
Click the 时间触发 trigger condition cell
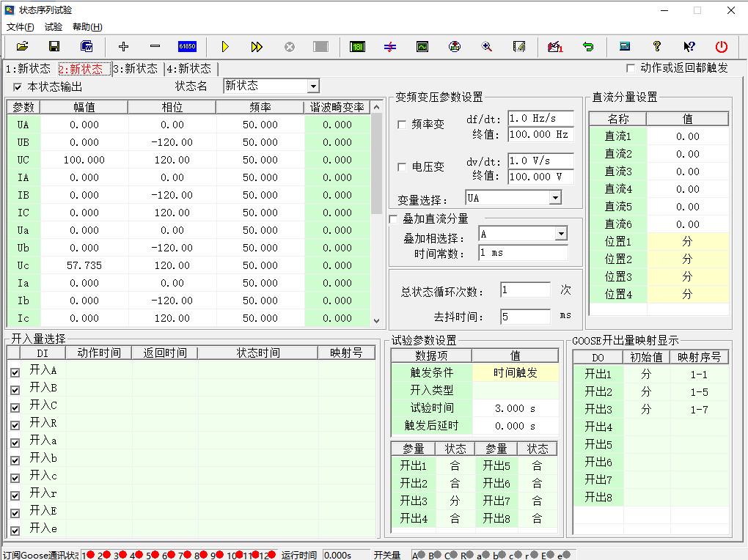[x=515, y=372]
